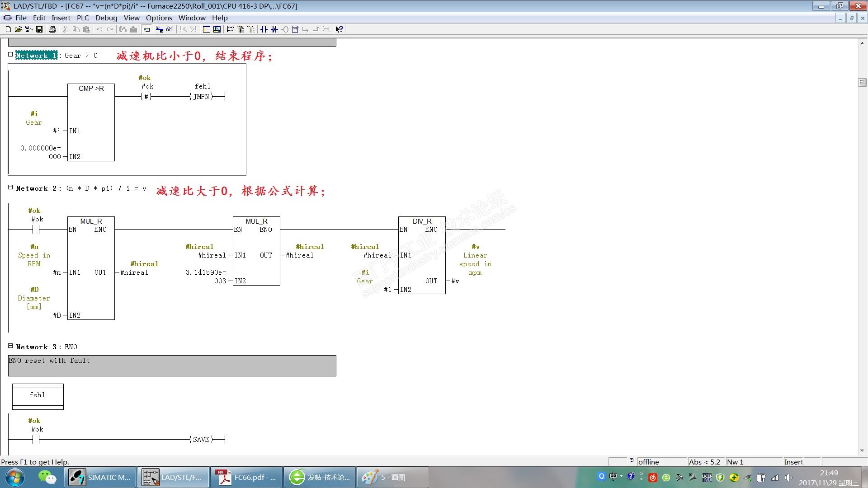Click the Print toolbar icon

(52, 29)
